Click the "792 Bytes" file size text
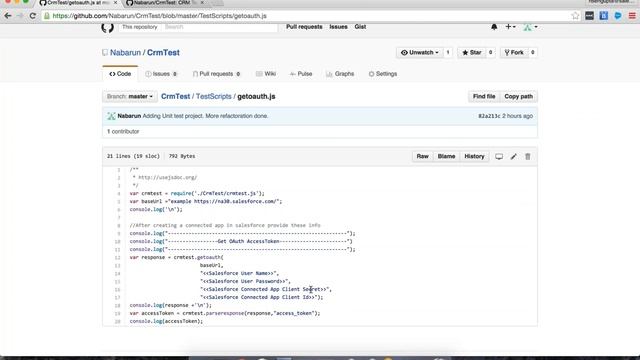 pyautogui.click(x=182, y=156)
